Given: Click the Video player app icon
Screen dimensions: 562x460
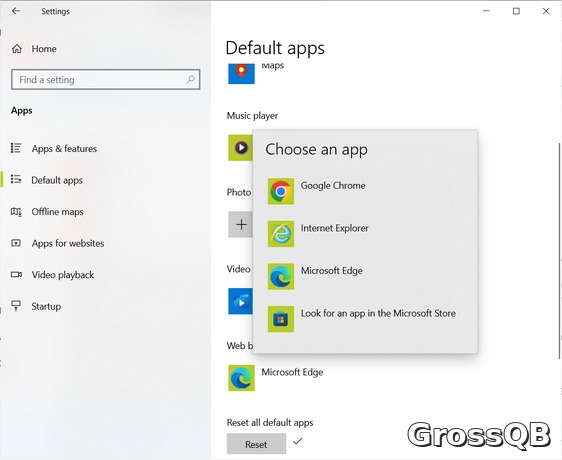Looking at the screenshot, I should pos(240,301).
